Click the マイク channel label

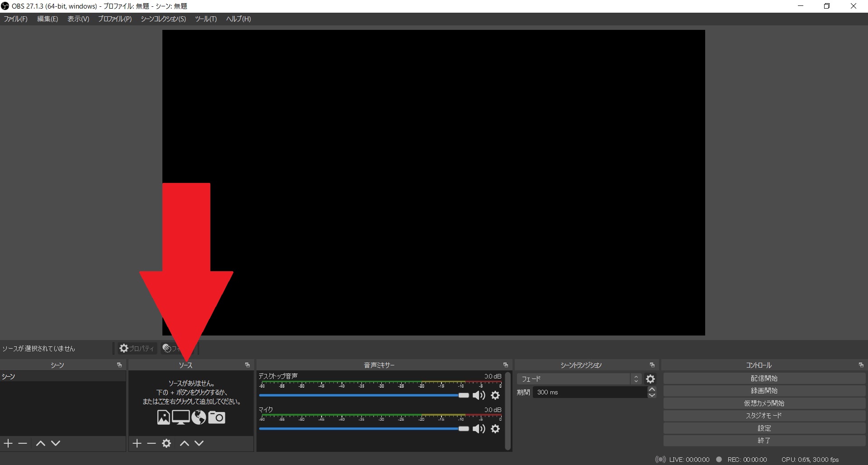click(266, 410)
